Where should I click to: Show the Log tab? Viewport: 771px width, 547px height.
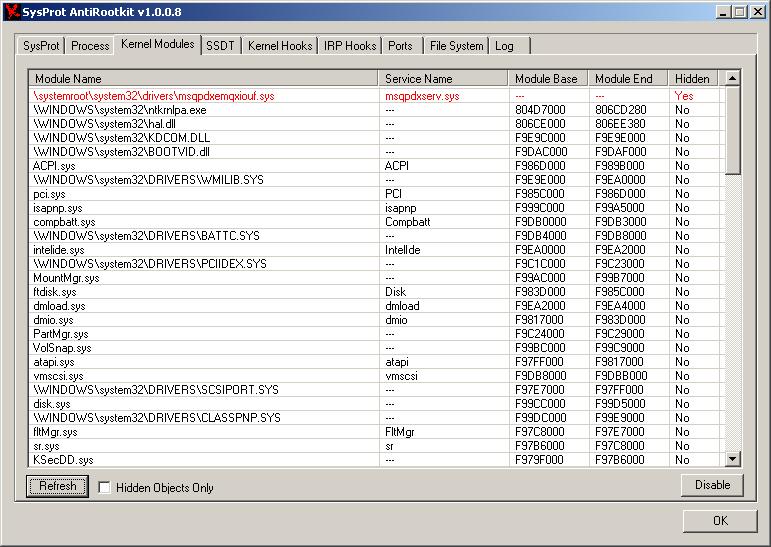point(504,46)
